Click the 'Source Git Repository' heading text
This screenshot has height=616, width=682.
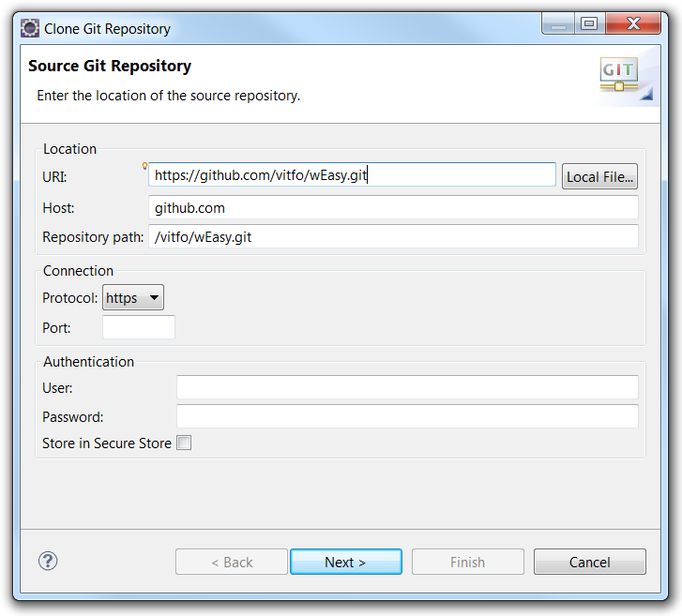[110, 66]
